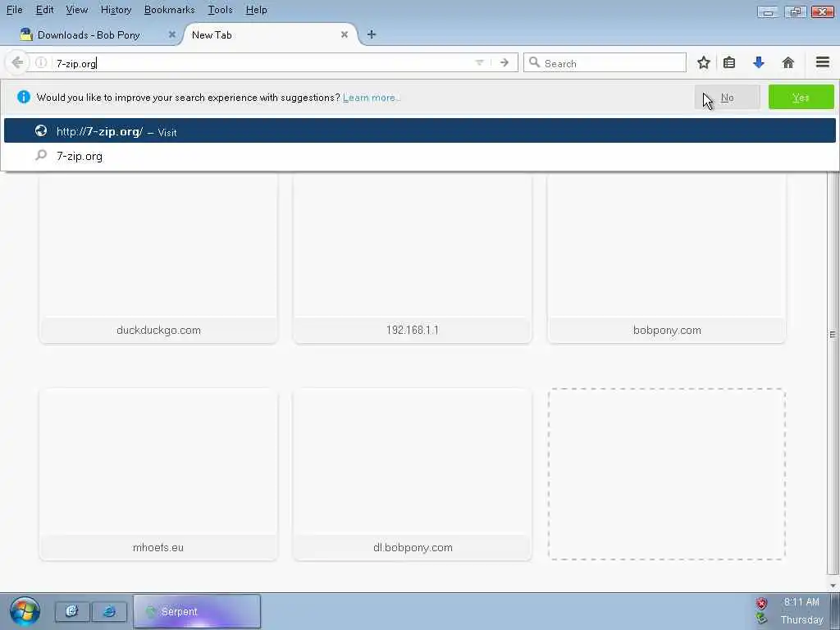Viewport: 840px width, 630px height.
Task: Open the File menu
Action: [x=15, y=10]
